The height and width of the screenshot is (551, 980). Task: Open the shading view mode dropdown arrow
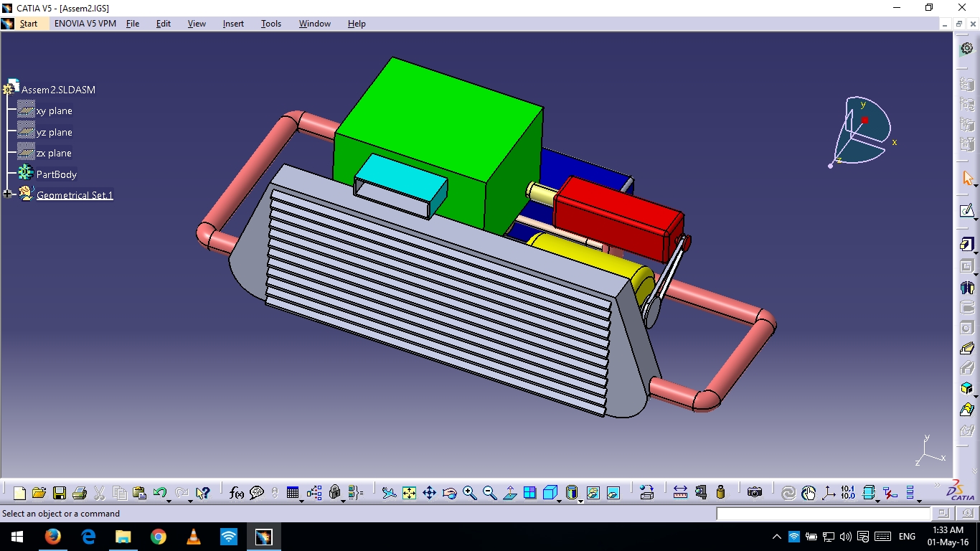pyautogui.click(x=580, y=500)
